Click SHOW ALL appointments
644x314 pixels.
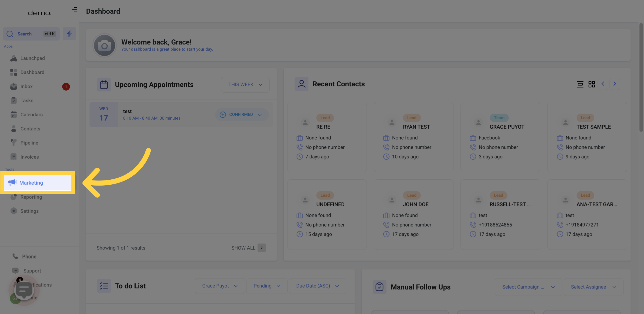(x=243, y=248)
